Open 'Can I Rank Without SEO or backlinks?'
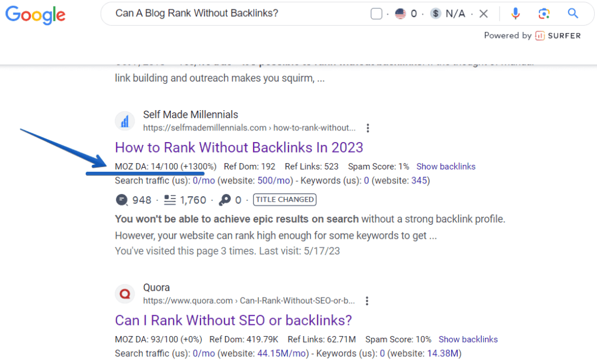Viewport: 597px width, 364px height. (x=233, y=320)
